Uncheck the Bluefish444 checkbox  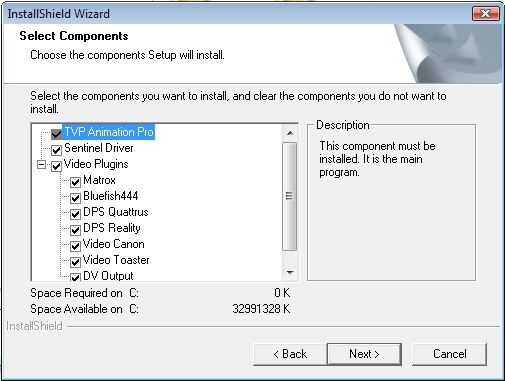tap(75, 198)
